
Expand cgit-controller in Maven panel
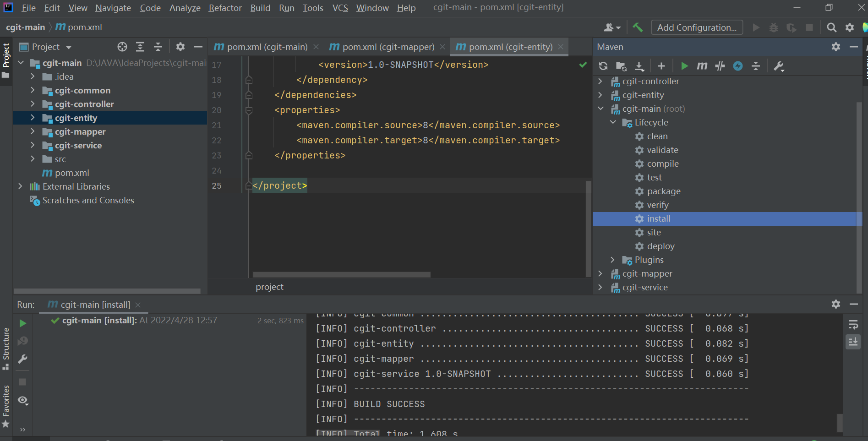[601, 81]
